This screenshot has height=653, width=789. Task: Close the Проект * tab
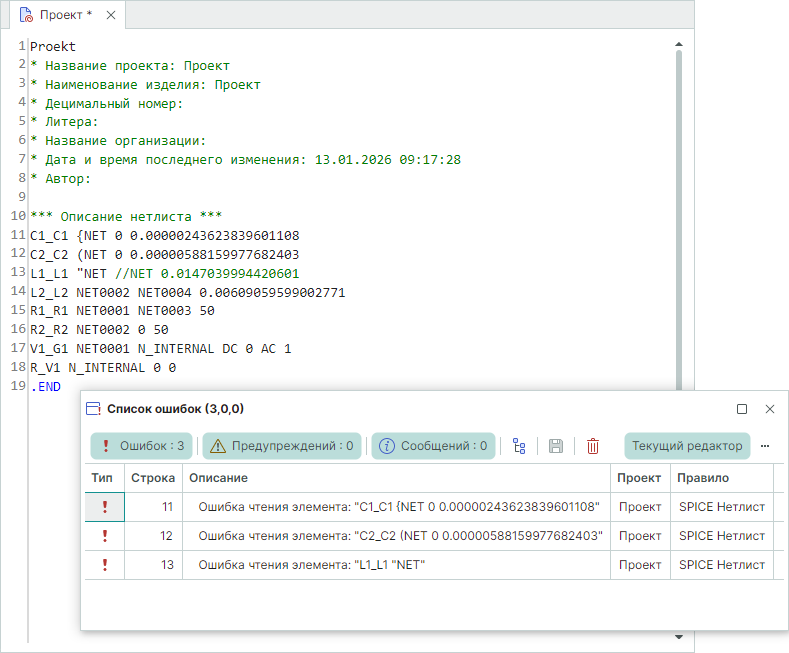point(110,15)
